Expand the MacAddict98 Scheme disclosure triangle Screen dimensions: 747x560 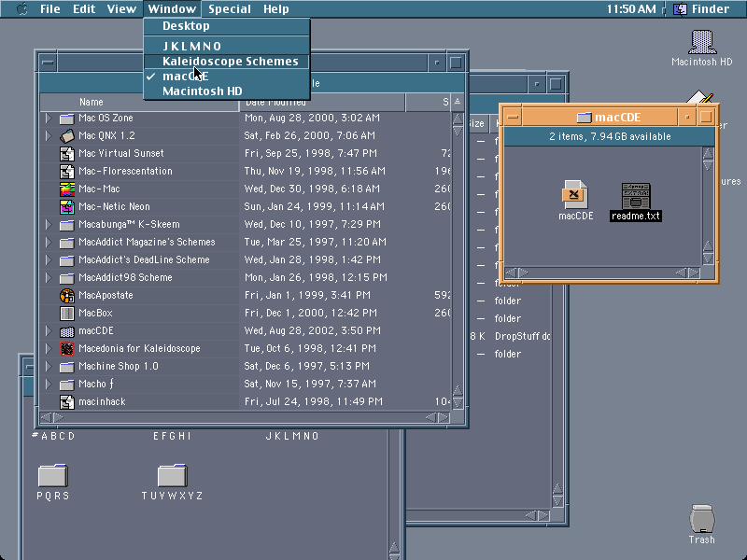(x=49, y=277)
